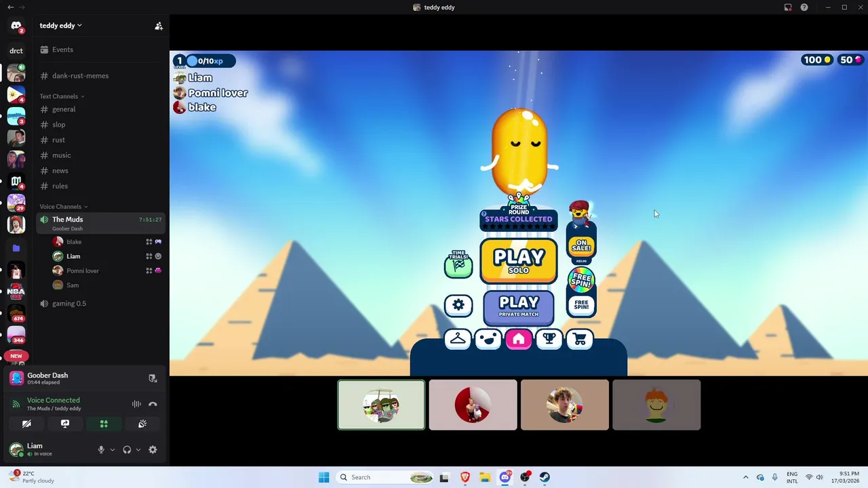Open the slop text channel
The width and height of the screenshot is (868, 488).
click(x=102, y=125)
